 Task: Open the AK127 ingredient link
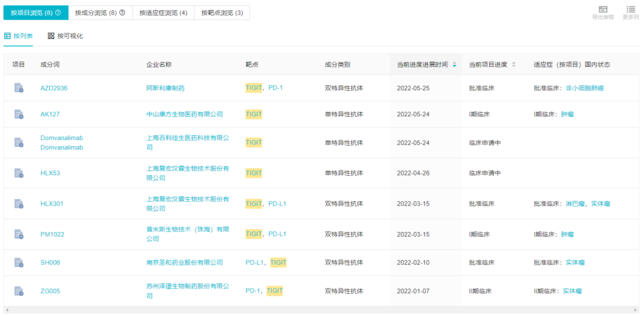[x=50, y=114]
